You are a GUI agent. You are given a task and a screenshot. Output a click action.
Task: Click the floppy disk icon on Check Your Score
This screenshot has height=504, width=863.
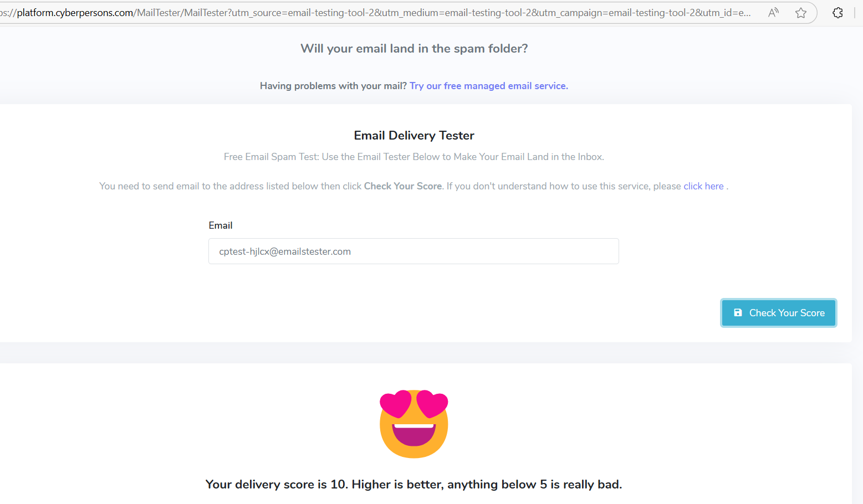(x=738, y=313)
